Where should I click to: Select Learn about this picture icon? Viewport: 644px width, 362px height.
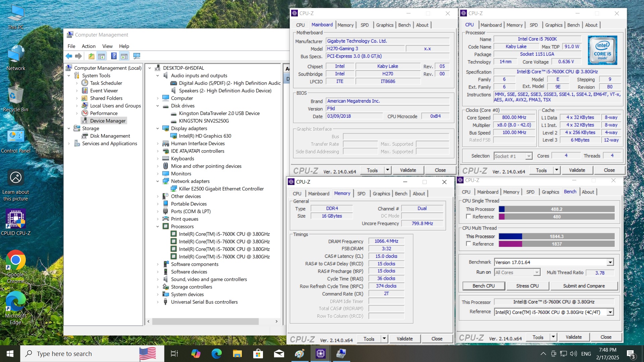(x=16, y=186)
